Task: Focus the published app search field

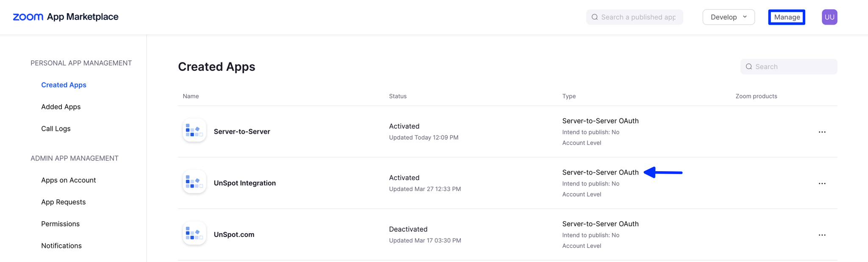Action: point(634,17)
